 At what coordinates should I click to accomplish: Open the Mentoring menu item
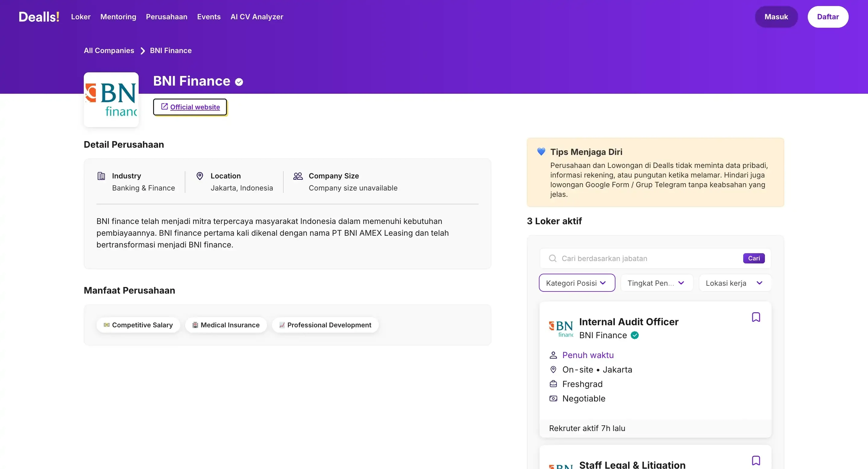pos(118,17)
